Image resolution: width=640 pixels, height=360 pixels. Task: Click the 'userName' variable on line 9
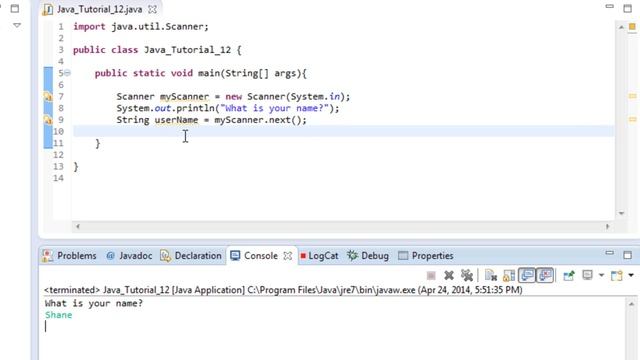coord(176,120)
